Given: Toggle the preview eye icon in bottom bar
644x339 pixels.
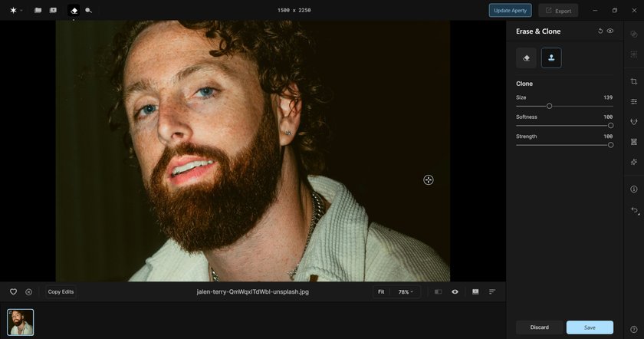Looking at the screenshot, I should tap(455, 291).
